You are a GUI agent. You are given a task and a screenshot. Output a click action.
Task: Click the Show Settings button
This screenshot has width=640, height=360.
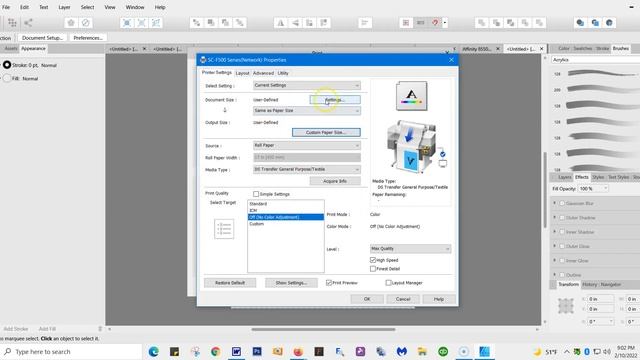(291, 282)
